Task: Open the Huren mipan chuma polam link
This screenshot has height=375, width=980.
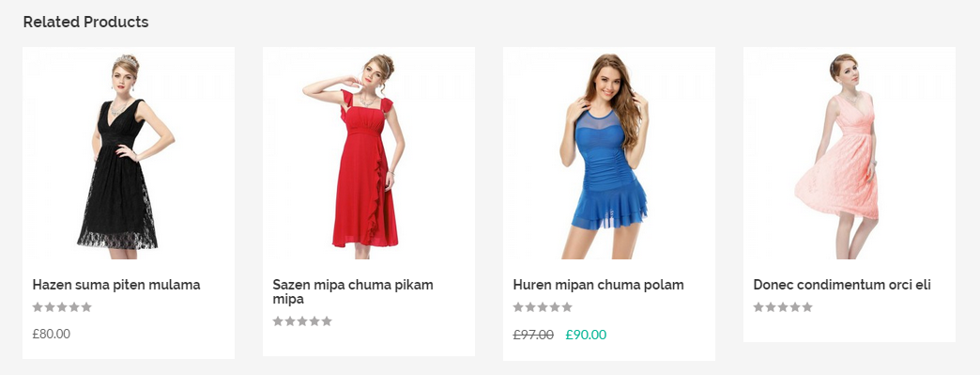Action: pyautogui.click(x=598, y=285)
